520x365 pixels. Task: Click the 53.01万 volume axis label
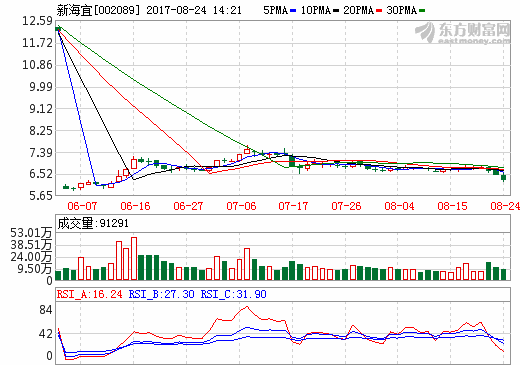coord(31,233)
